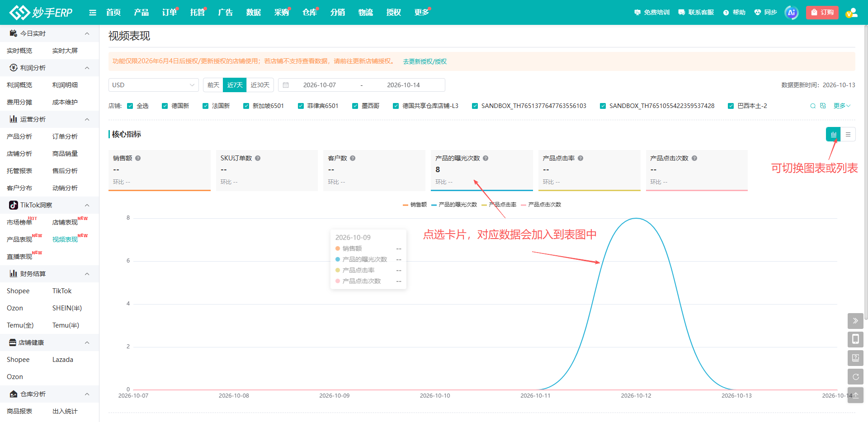The height and width of the screenshot is (422, 868).
Task: Click the 去更新授权/授权 link
Action: pyautogui.click(x=425, y=61)
